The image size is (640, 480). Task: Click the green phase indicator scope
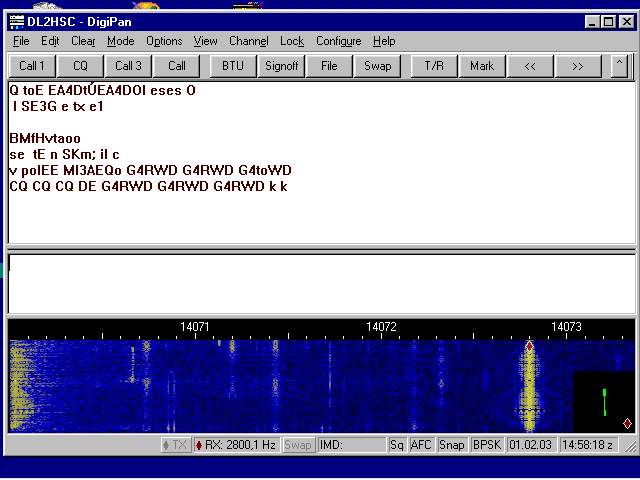pos(604,402)
